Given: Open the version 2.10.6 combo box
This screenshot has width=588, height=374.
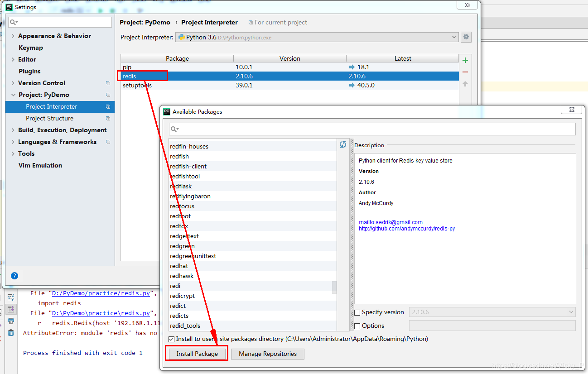Looking at the screenshot, I should point(492,312).
